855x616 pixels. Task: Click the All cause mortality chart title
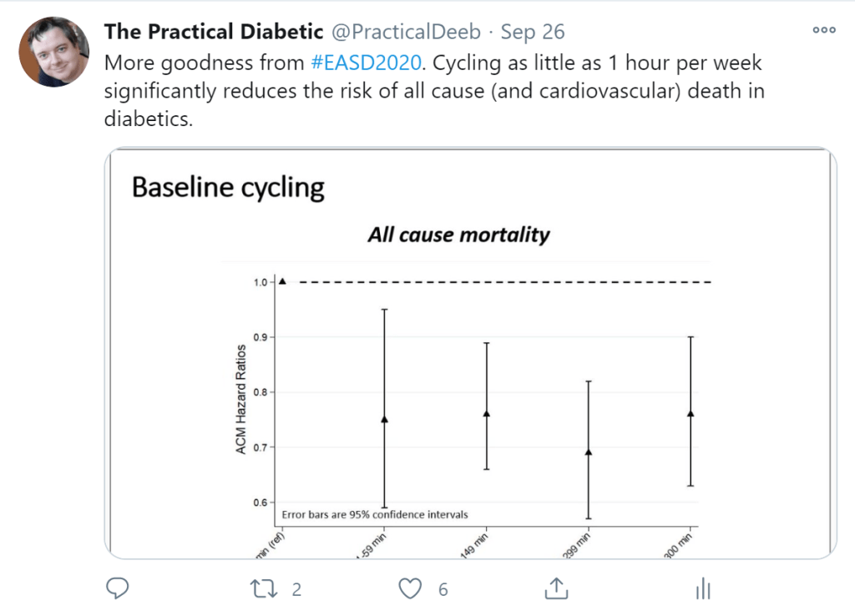(458, 235)
